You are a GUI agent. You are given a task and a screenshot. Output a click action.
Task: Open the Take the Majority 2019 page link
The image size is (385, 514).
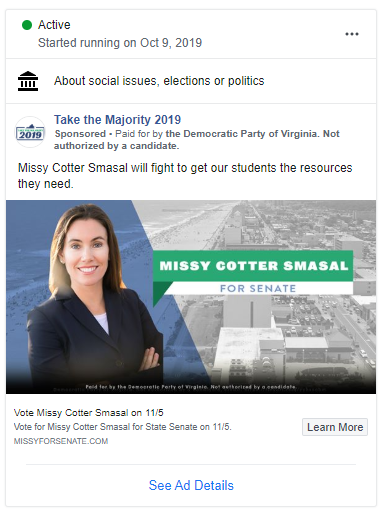(117, 120)
